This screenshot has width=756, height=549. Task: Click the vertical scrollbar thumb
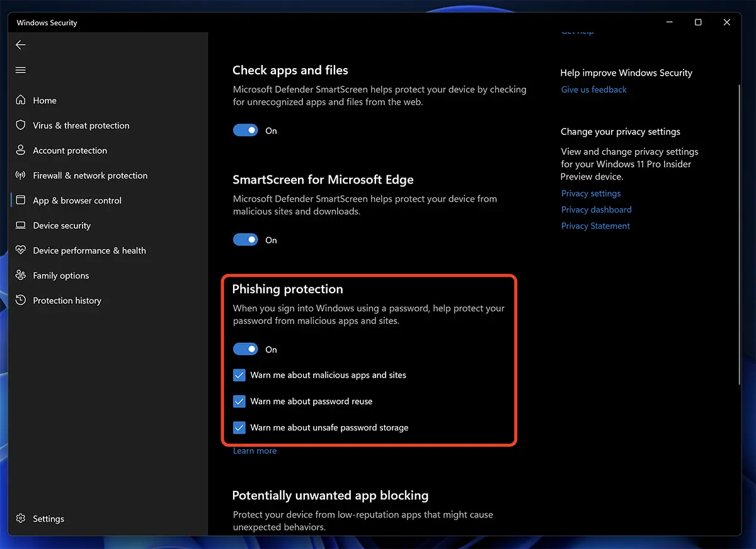(x=740, y=233)
